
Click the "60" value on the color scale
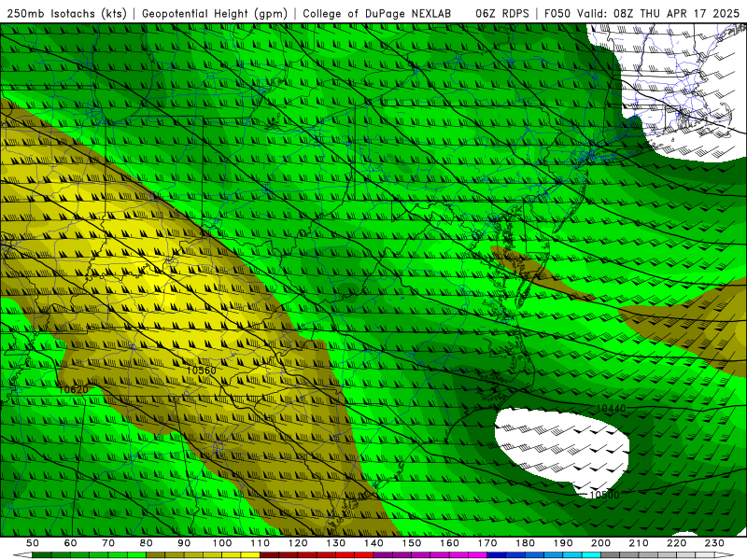70,543
